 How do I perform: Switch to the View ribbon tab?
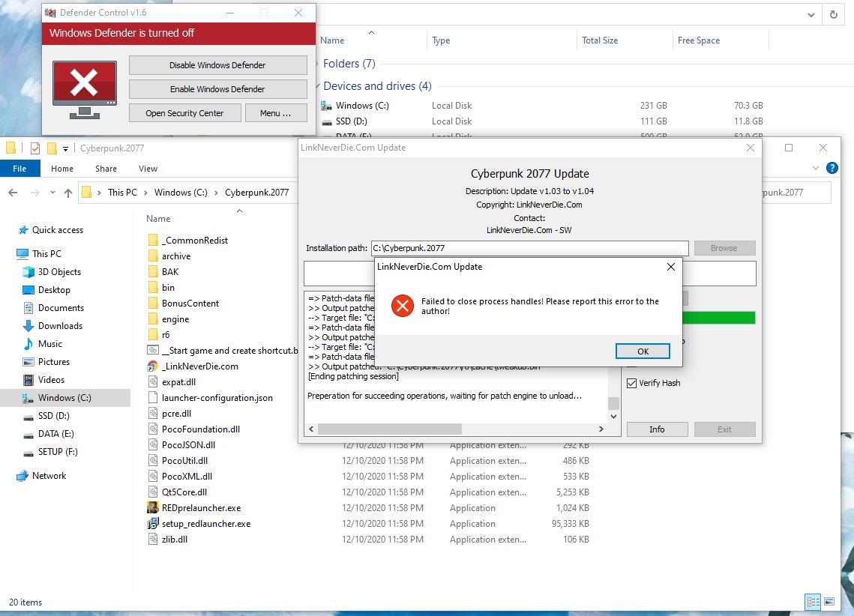pyautogui.click(x=148, y=169)
